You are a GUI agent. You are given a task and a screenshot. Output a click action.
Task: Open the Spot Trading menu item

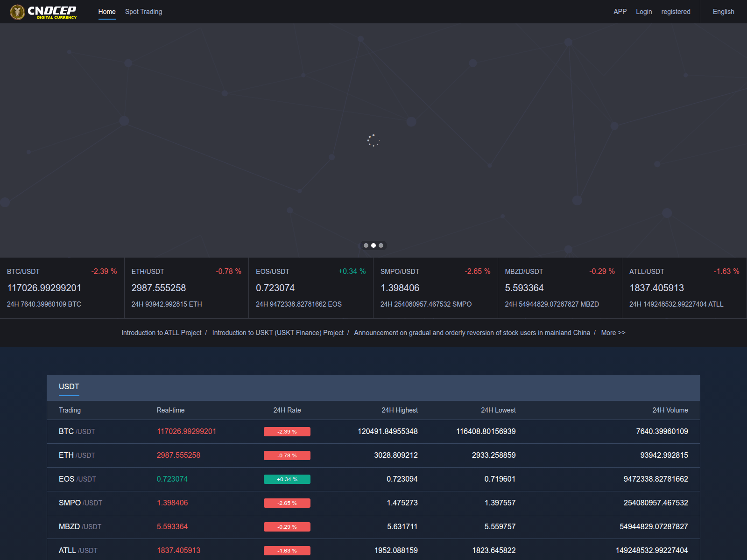pyautogui.click(x=143, y=12)
